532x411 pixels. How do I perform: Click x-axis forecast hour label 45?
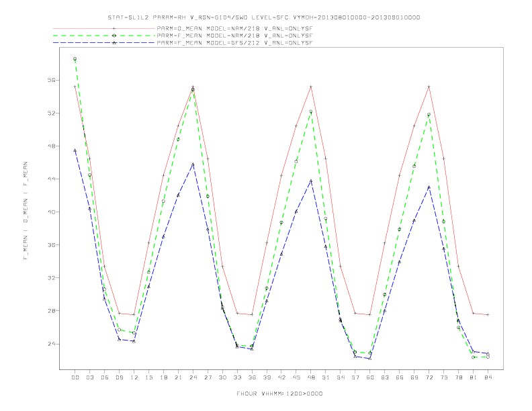pyautogui.click(x=296, y=377)
